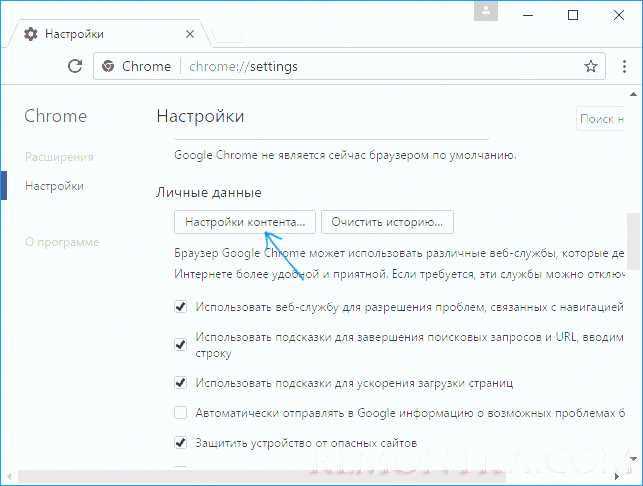
Task: Bookmark this page with star icon
Action: [x=591, y=66]
